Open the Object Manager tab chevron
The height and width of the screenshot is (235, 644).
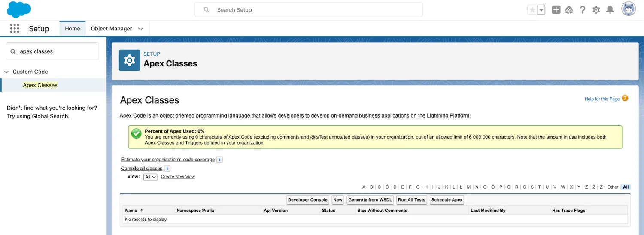point(140,29)
